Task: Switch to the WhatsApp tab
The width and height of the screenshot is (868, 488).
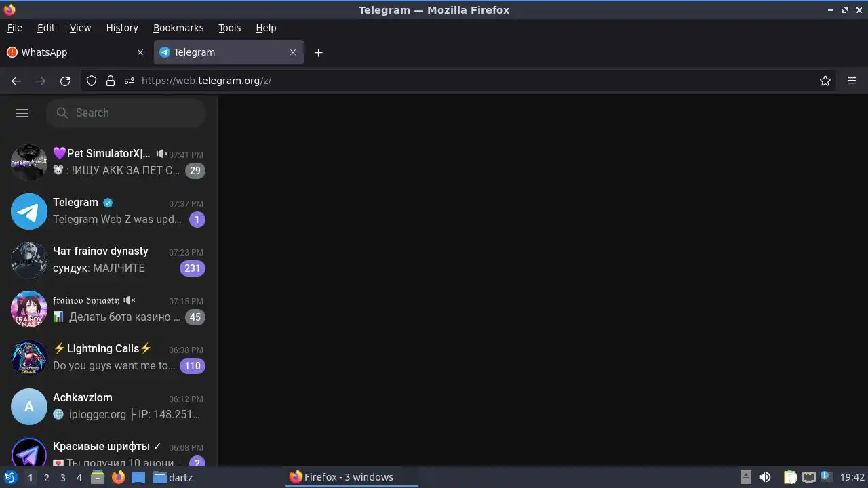Action: [x=76, y=52]
